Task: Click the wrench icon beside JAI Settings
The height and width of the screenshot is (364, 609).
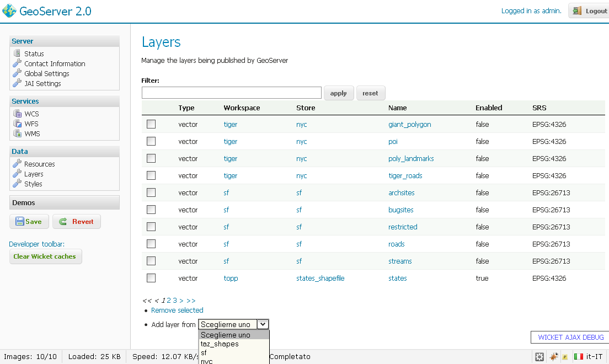Action: 17,83
